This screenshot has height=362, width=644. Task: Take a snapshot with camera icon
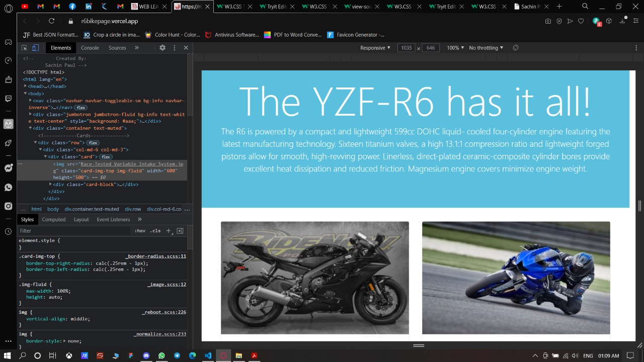[x=548, y=21]
